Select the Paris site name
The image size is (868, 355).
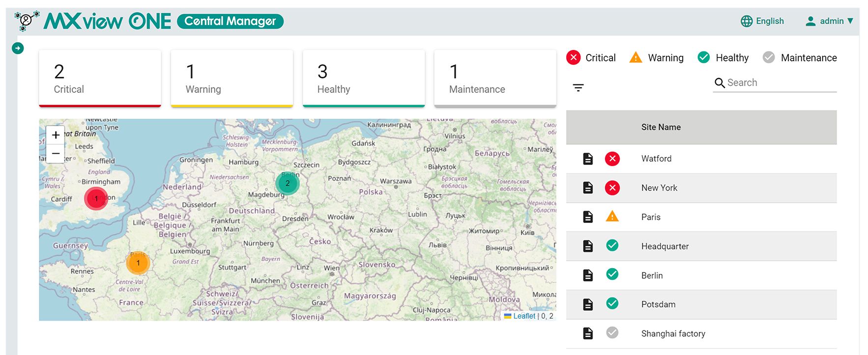coord(651,217)
